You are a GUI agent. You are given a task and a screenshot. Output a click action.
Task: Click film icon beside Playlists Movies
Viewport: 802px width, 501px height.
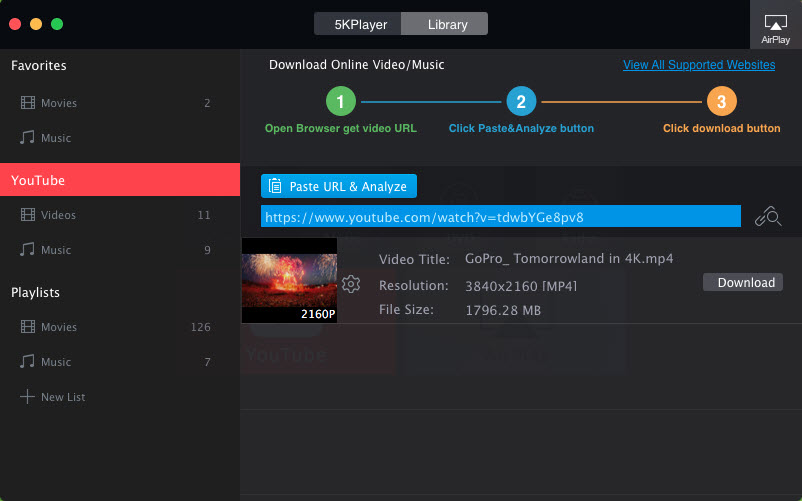tap(28, 327)
